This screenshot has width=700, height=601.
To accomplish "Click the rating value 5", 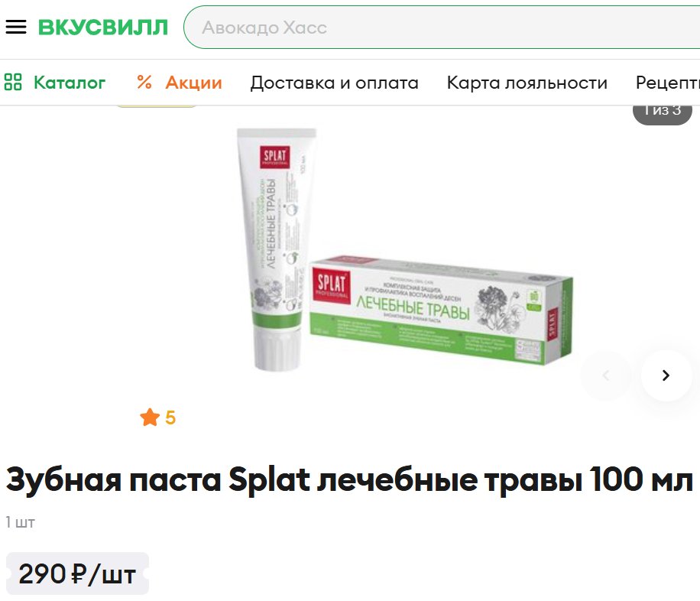I will 170,417.
